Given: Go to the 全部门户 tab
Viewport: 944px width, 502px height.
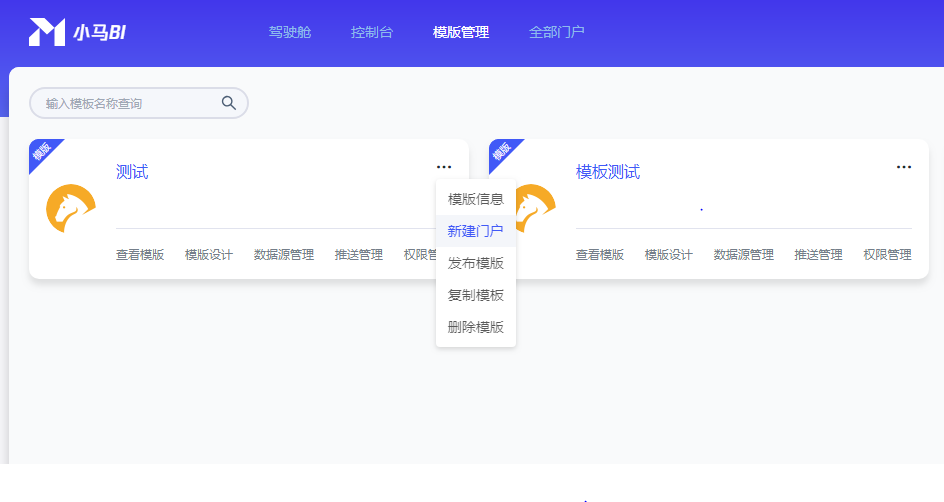Looking at the screenshot, I should click(556, 32).
